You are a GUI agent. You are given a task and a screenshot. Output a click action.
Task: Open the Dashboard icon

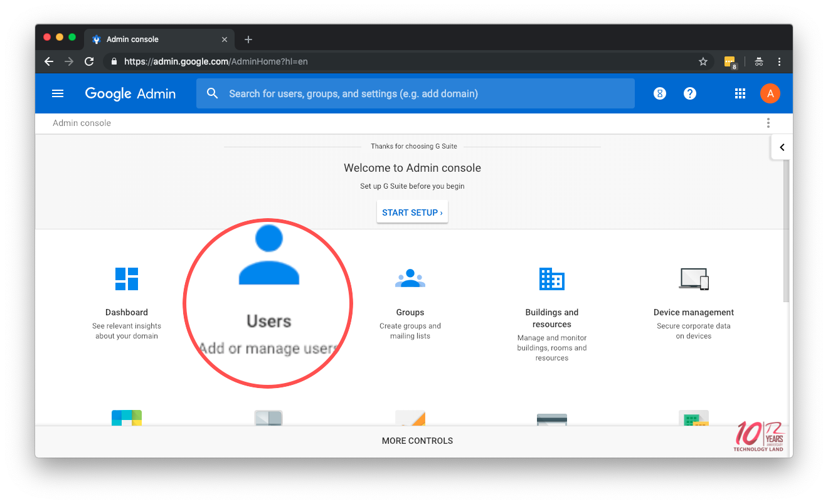(x=127, y=279)
